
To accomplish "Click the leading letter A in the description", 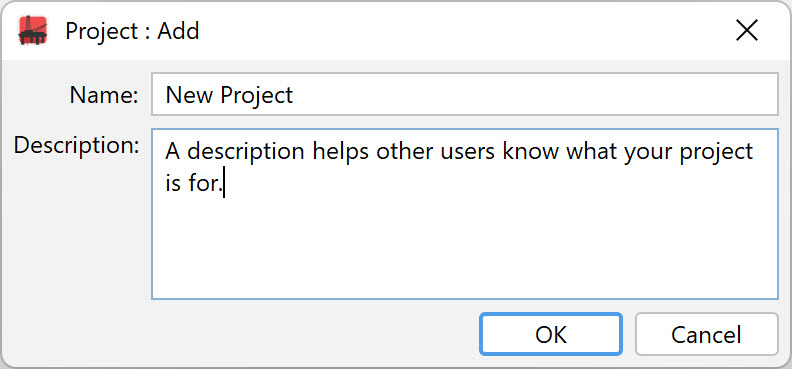I will pos(173,151).
